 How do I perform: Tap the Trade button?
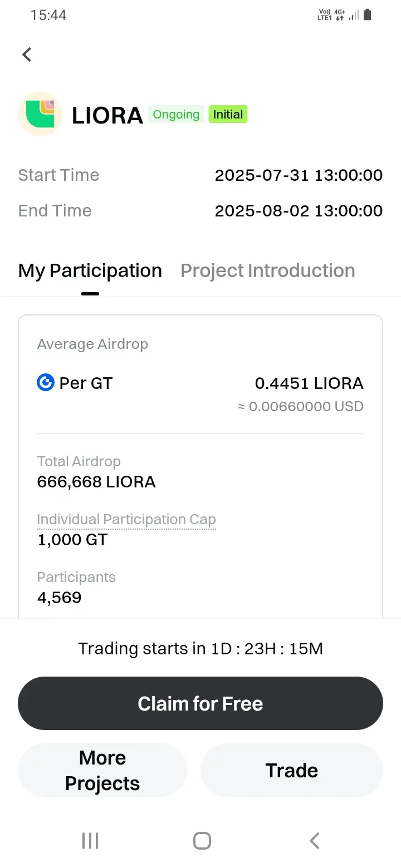pyautogui.click(x=292, y=770)
